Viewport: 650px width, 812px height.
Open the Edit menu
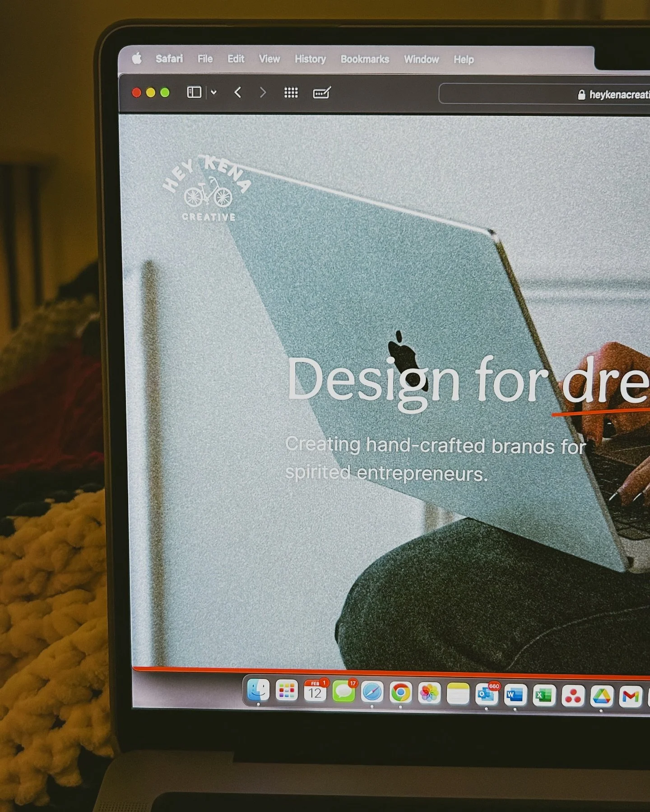pos(236,59)
